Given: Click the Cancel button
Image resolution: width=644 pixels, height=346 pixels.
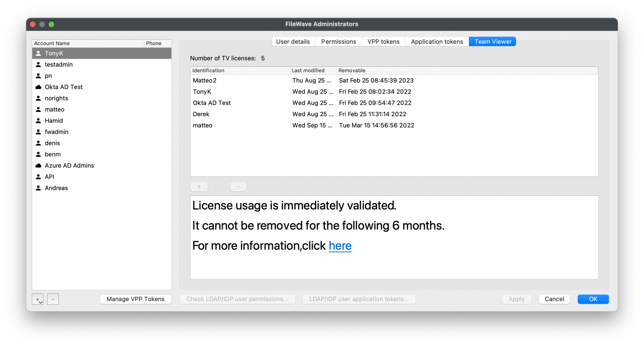Looking at the screenshot, I should click(554, 299).
